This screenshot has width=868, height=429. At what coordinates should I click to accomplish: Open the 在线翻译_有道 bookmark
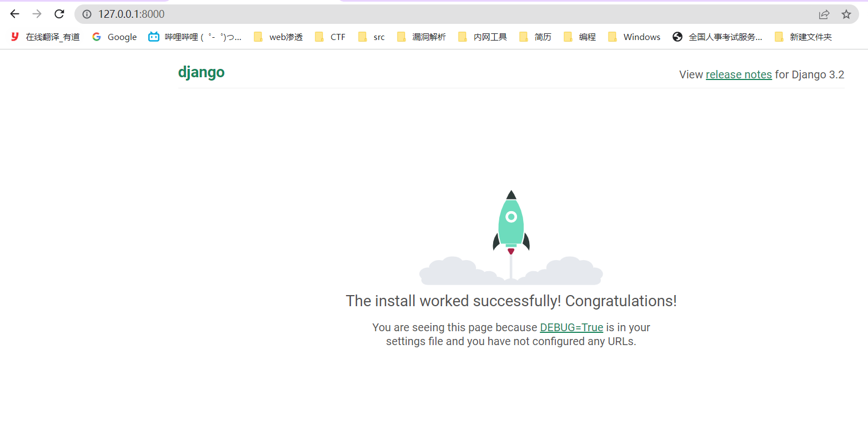pos(46,37)
